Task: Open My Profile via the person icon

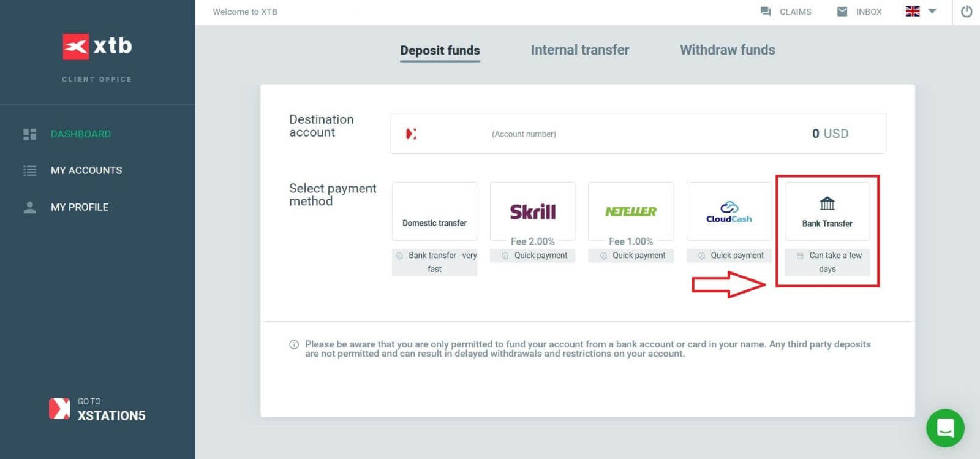Action: pos(29,207)
